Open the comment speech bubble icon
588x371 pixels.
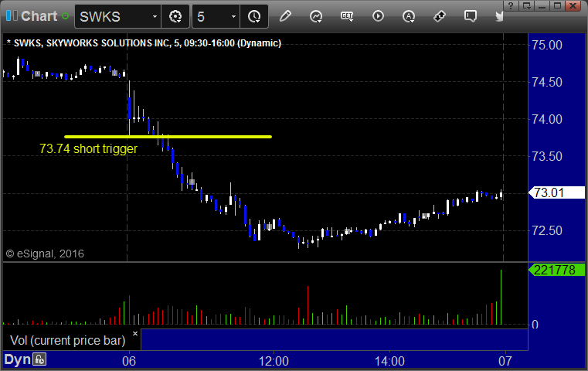(x=471, y=16)
